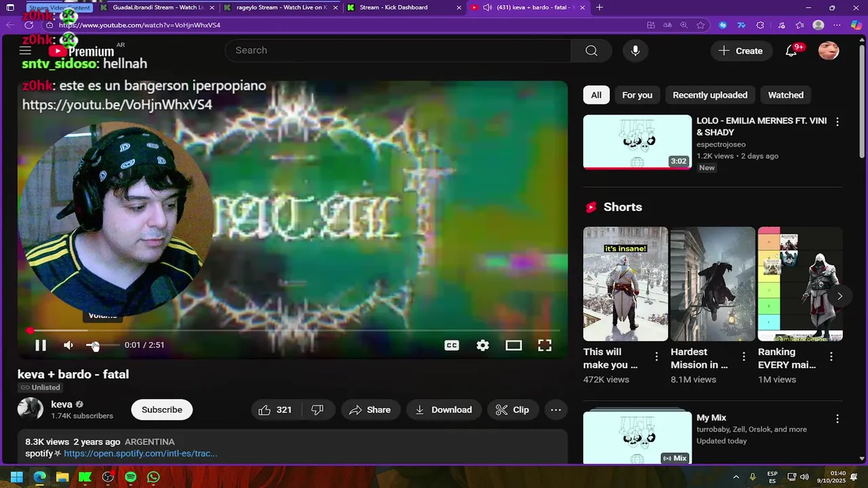Open the account avatar menu
The height and width of the screenshot is (488, 868).
(829, 51)
